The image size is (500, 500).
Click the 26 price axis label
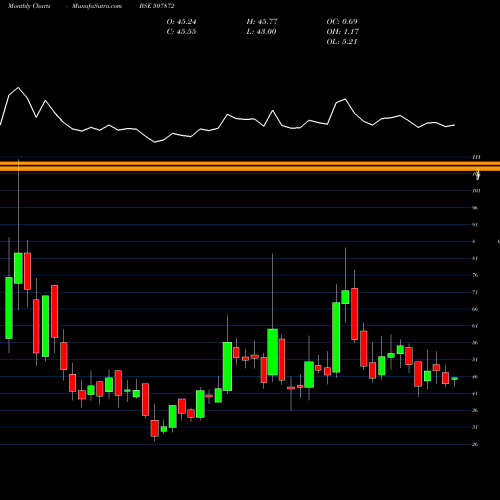(475, 444)
